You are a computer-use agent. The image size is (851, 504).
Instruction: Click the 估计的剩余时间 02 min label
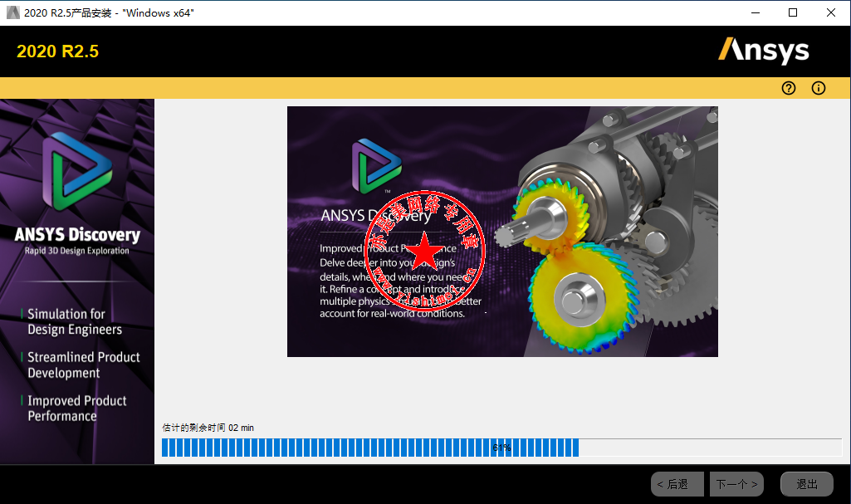click(208, 428)
